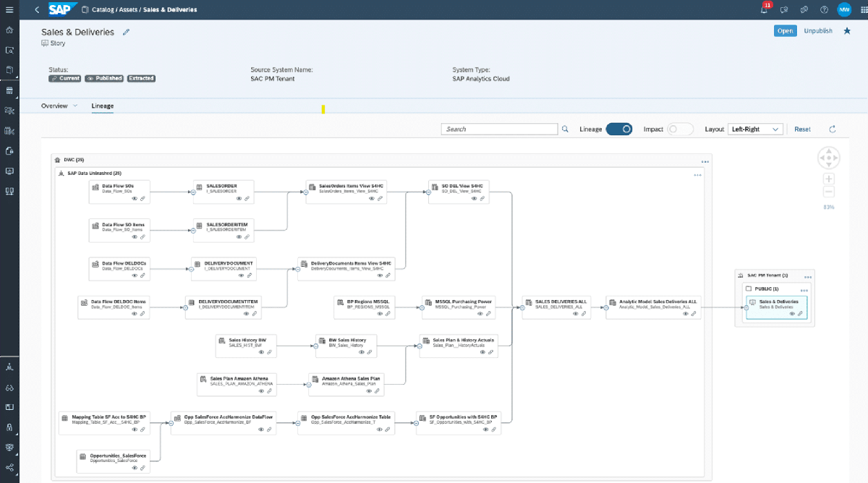Screen dimensions: 868x483
Task: Click the pencil edit icon beside title
Action: (x=126, y=32)
